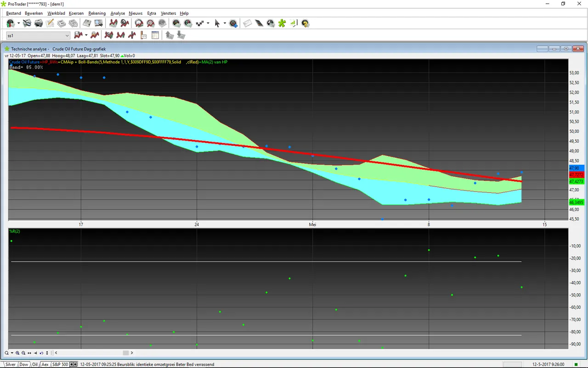The image size is (588, 368).
Task: Open the envelope mail icon
Action: tap(247, 23)
